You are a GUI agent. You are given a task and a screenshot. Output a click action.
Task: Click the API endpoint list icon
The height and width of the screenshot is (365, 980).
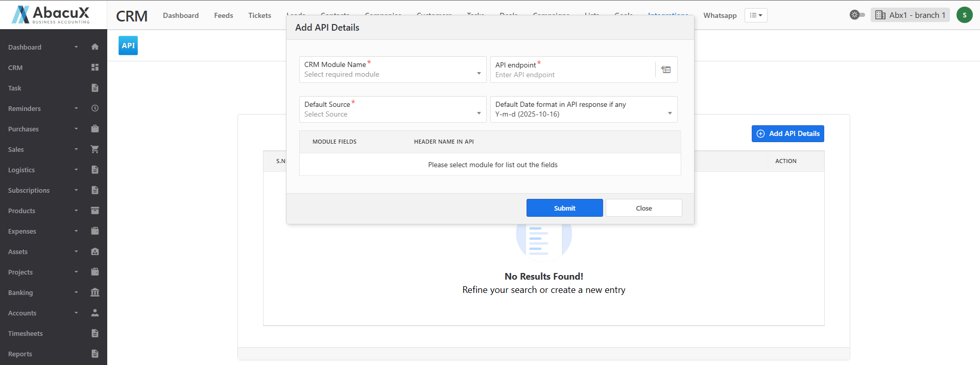point(666,70)
